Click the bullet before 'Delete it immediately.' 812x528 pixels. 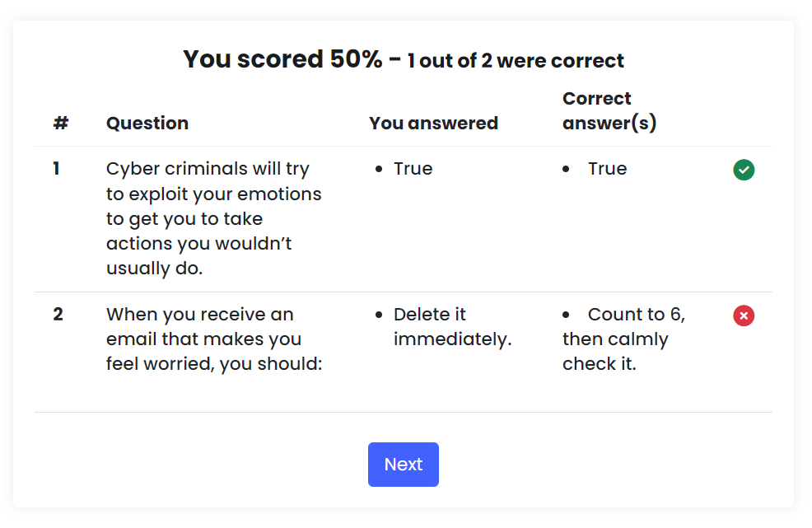coord(379,315)
